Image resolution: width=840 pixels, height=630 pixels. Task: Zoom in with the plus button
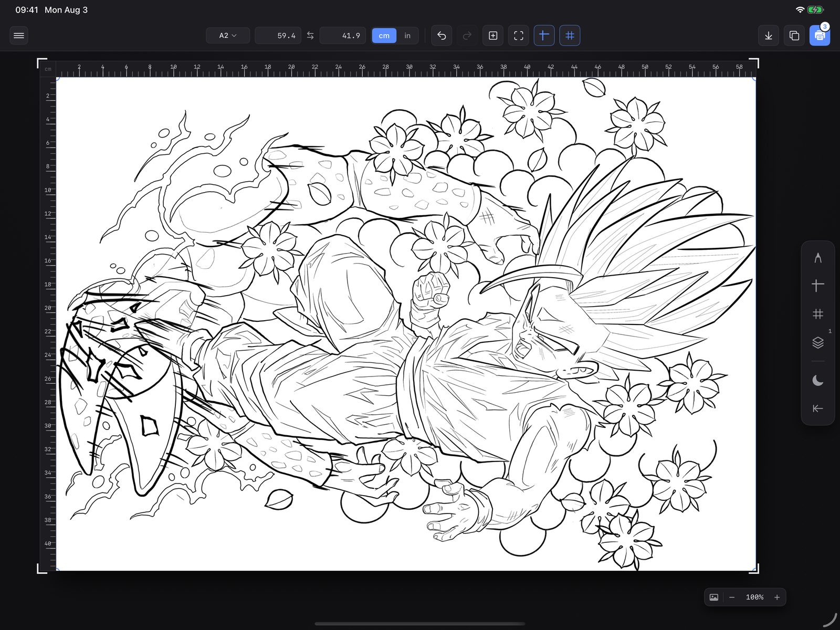(777, 597)
